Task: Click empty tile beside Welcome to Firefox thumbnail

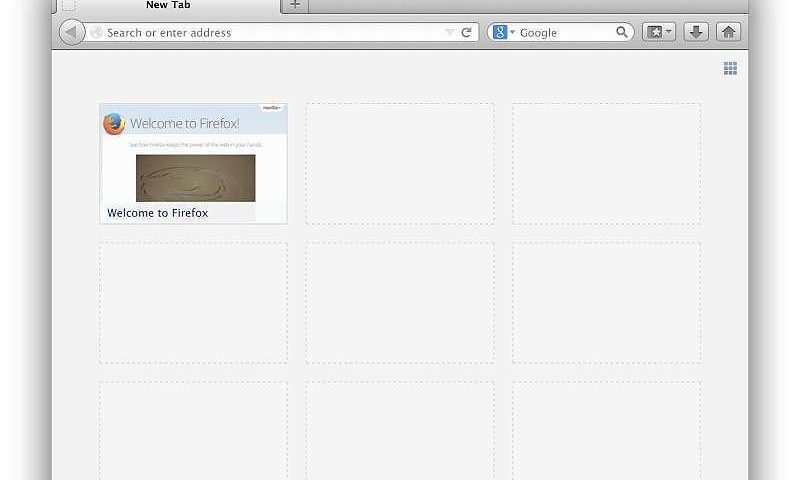Action: (400, 163)
